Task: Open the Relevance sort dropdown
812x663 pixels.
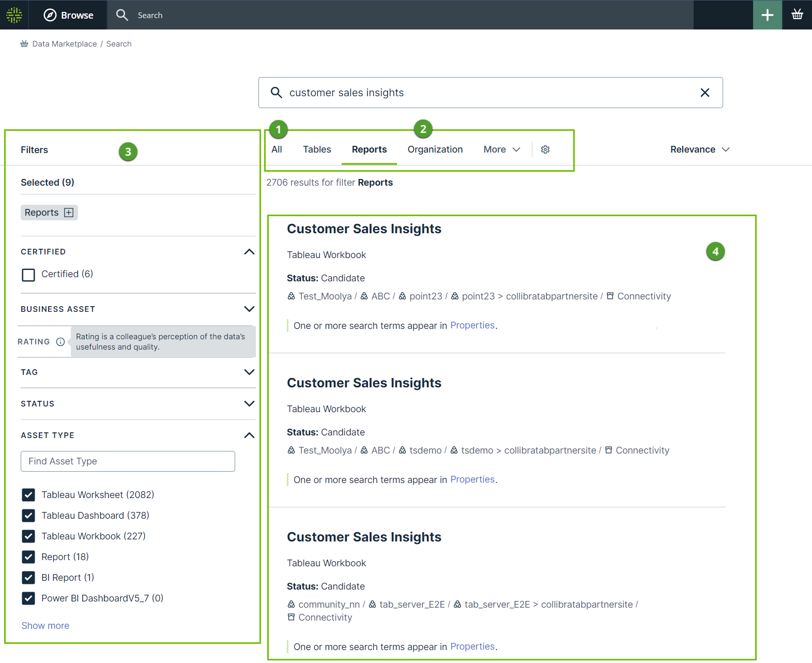Action: pos(699,149)
